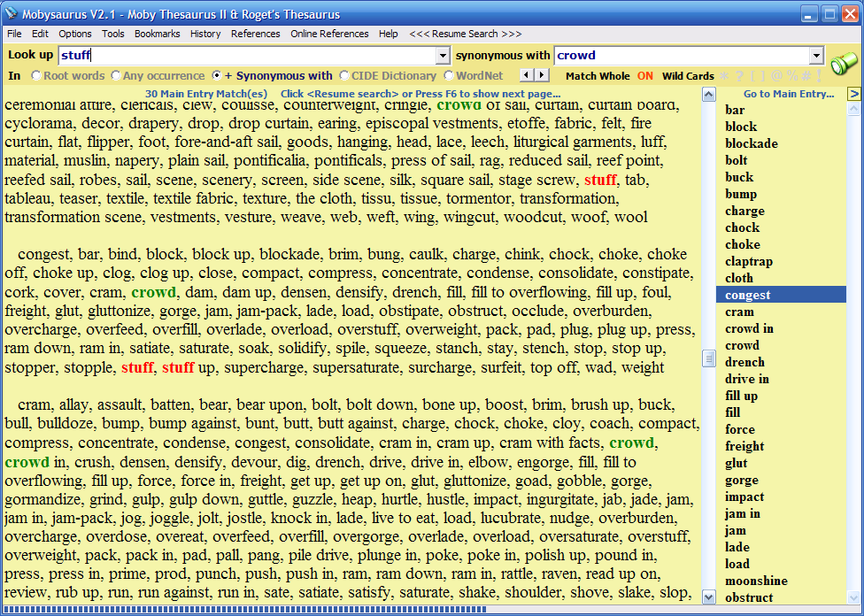This screenshot has height=616, width=864.
Task: Click the main entry list's scroll-up arrow
Action: coord(853,109)
